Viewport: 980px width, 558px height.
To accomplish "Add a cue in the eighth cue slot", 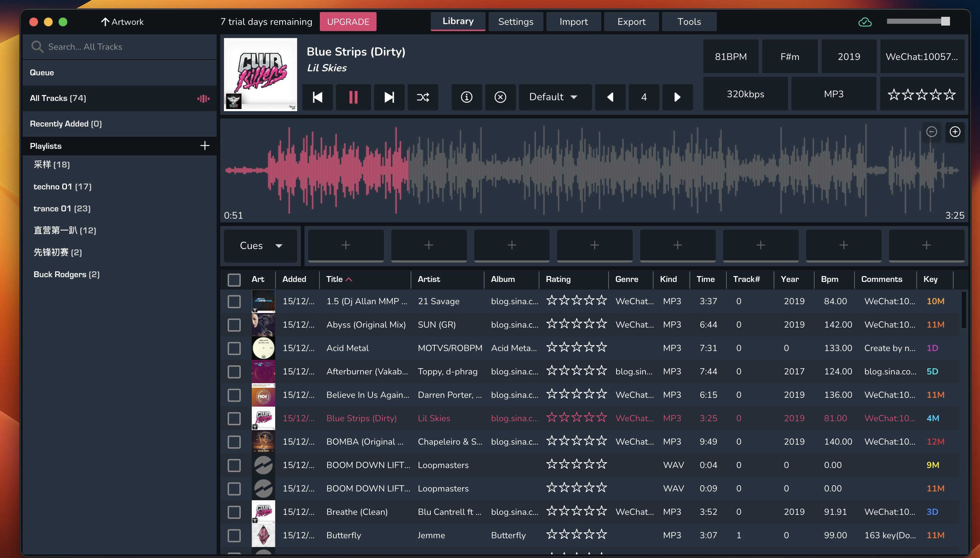I will point(926,245).
